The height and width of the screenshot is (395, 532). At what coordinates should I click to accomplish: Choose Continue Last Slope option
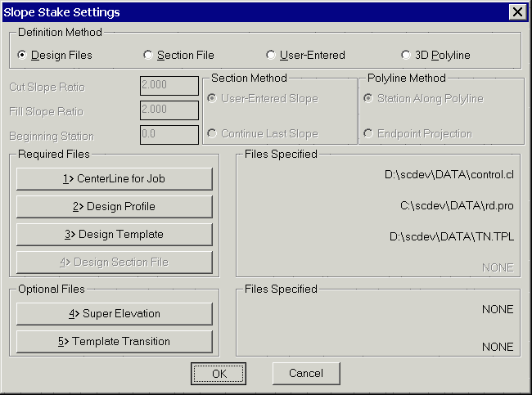point(263,133)
